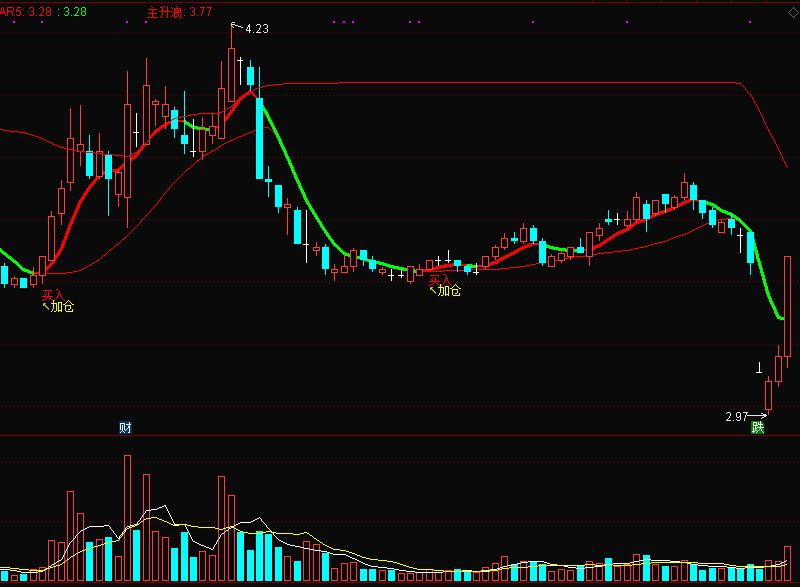800x587 pixels.
Task: Click the candlestick at the 4.23 peak
Action: click(x=232, y=63)
